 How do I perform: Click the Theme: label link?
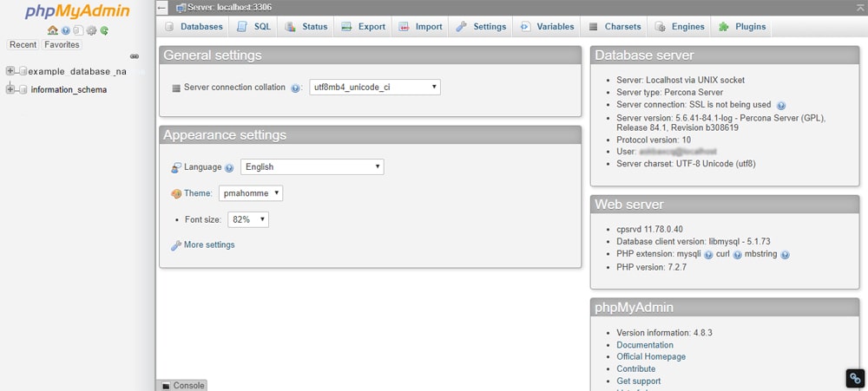click(198, 193)
